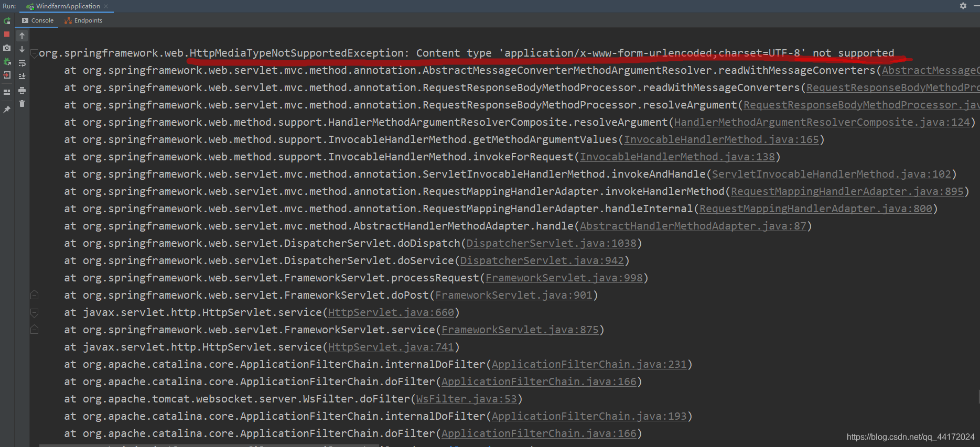
Task: Collapse the HttpMediaTypeNotSupportedException stack trace fold
Action: coord(34,53)
